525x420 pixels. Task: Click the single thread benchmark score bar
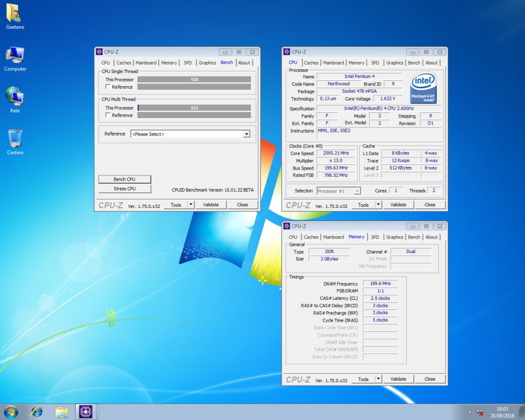click(194, 79)
